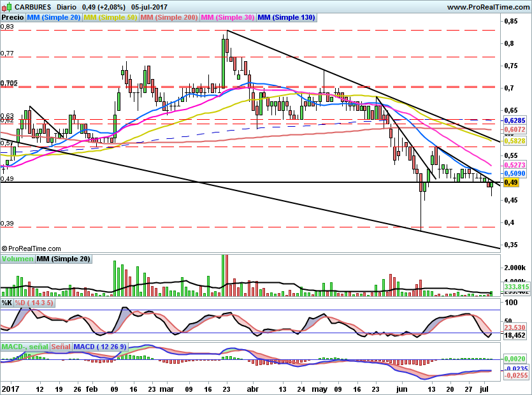Open the www.ProRealTime.com link
Viewport: 532px width, 395px height.
pyautogui.click(x=487, y=6)
